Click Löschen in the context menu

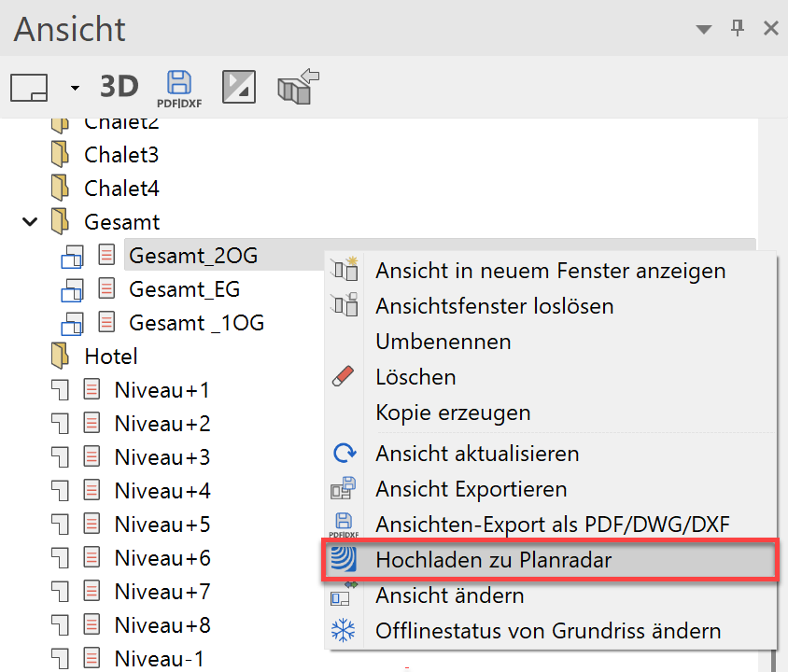(415, 377)
